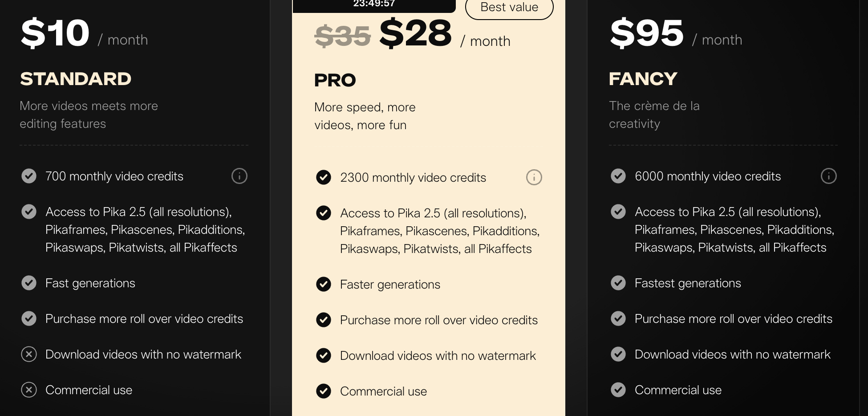
Task: Click checkmark beside 700 monthly video credits
Action: 29,176
